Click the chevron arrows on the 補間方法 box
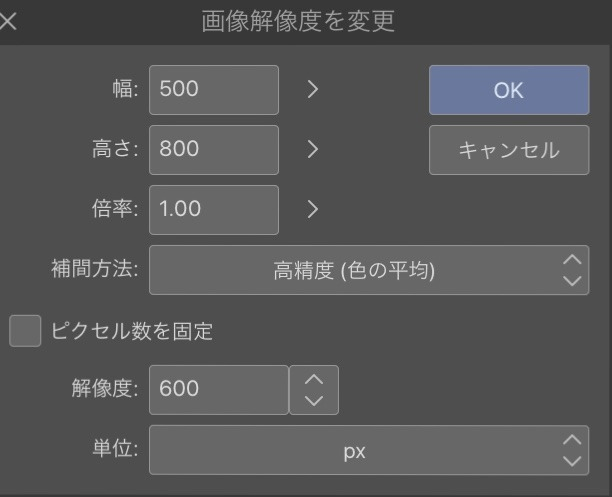 [571, 270]
